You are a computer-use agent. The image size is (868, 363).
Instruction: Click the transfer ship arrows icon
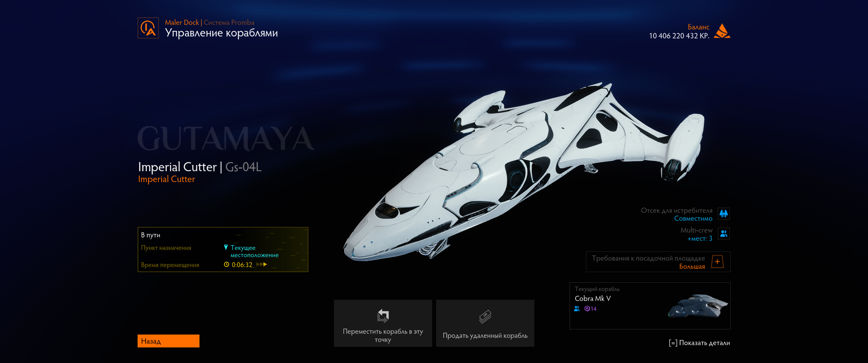(x=383, y=316)
